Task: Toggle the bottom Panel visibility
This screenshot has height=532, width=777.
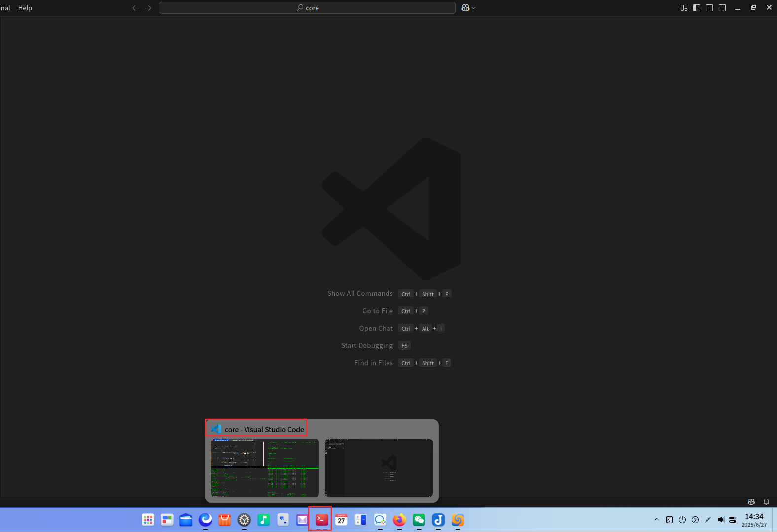Action: [x=709, y=8]
